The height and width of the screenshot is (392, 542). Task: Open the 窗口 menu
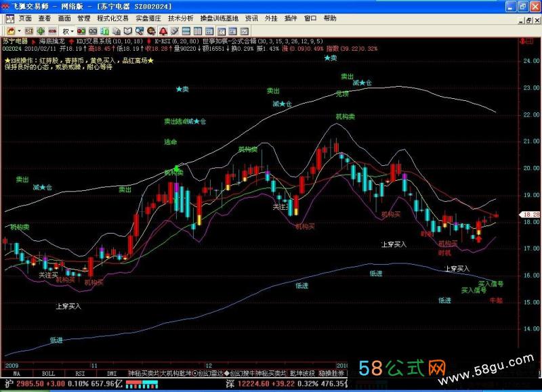[310, 18]
